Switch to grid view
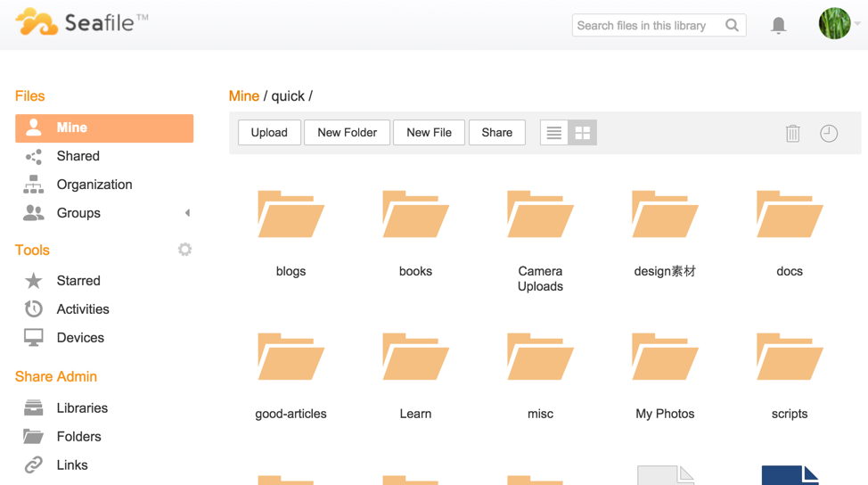 pyautogui.click(x=582, y=133)
